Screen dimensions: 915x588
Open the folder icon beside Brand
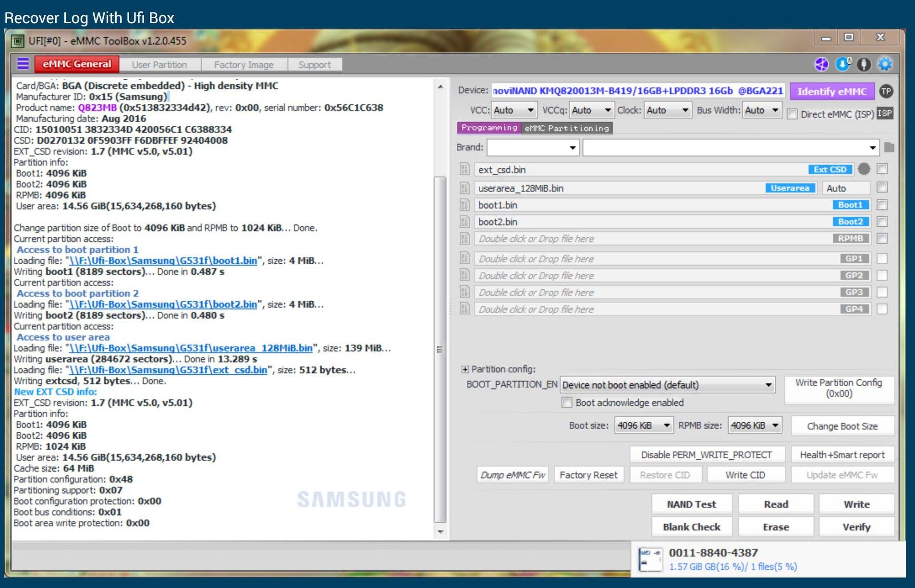coord(889,147)
